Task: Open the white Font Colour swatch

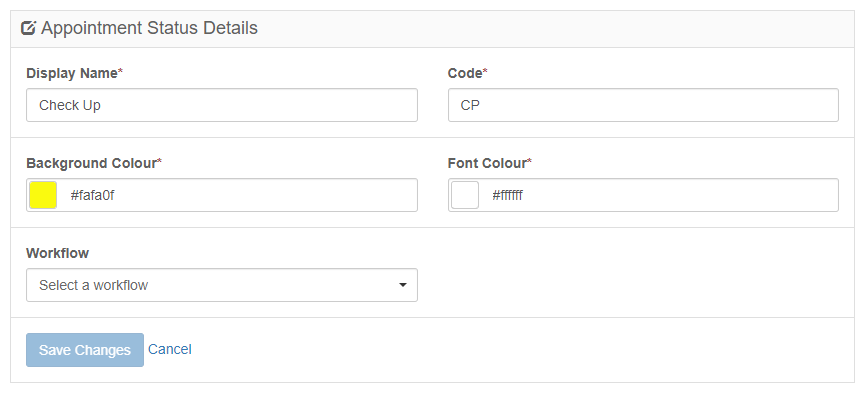Action: [x=465, y=195]
